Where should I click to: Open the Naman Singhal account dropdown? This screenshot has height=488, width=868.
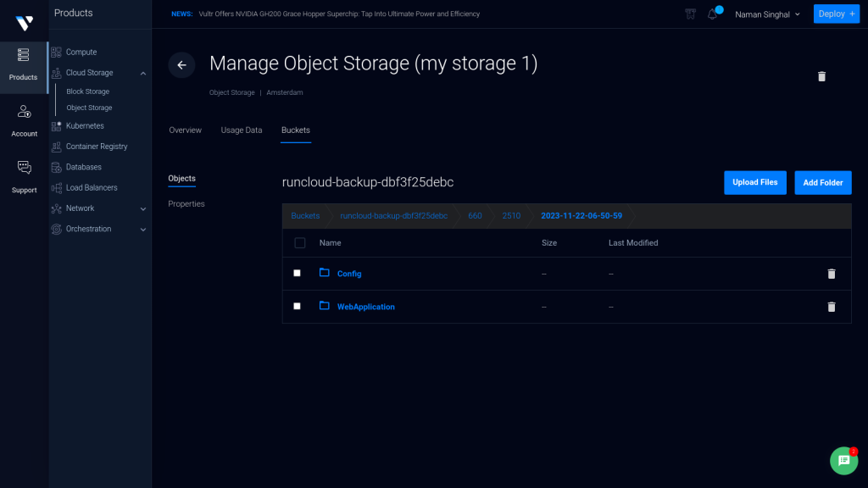click(x=767, y=14)
